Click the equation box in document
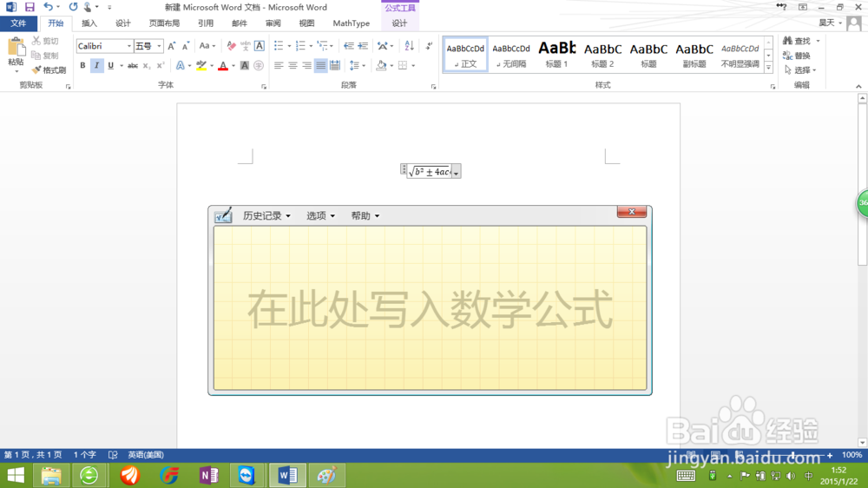 click(430, 172)
